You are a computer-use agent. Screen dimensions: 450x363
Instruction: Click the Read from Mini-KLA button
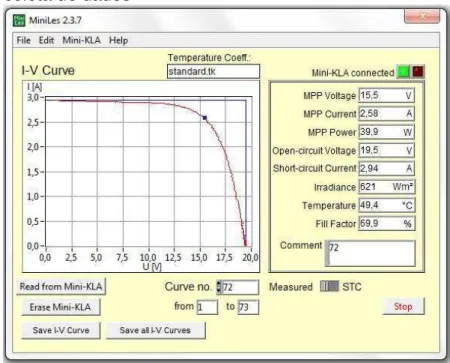pos(61,287)
